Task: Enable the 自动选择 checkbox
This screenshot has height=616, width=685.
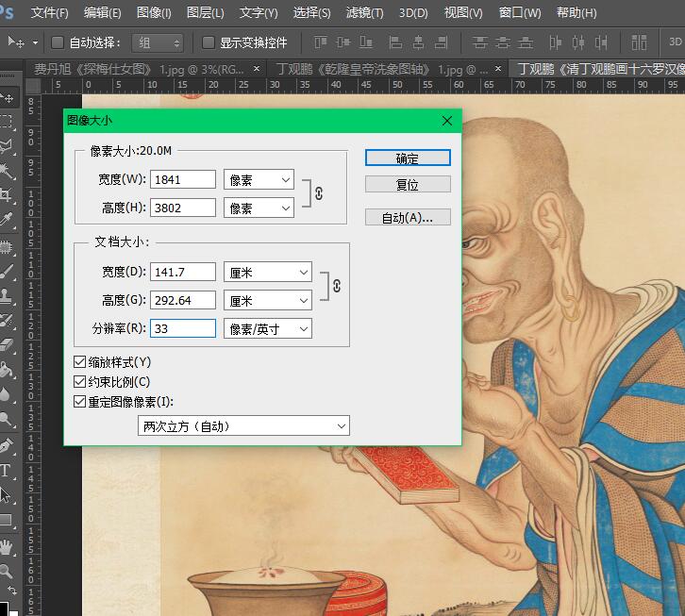Action: 58,42
